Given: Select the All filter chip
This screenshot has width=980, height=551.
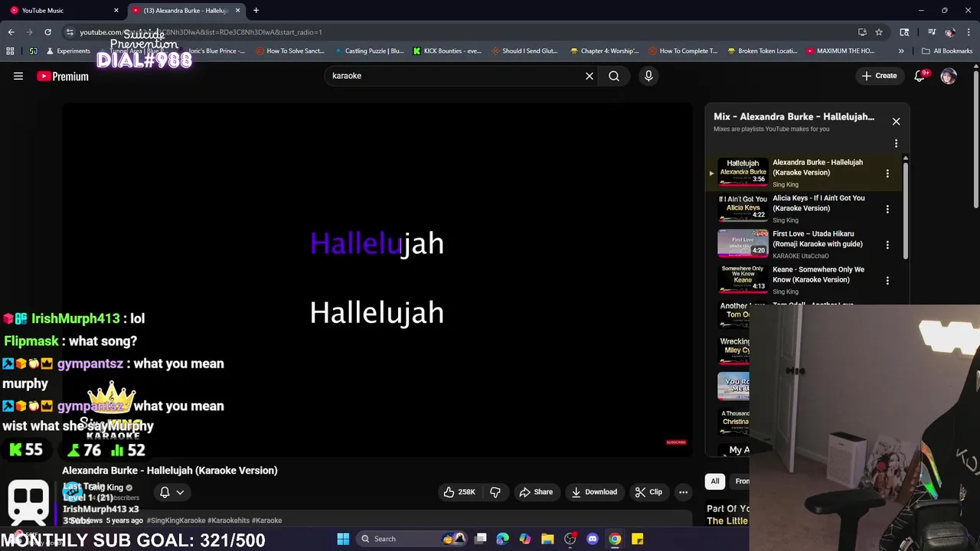Looking at the screenshot, I should 714,481.
